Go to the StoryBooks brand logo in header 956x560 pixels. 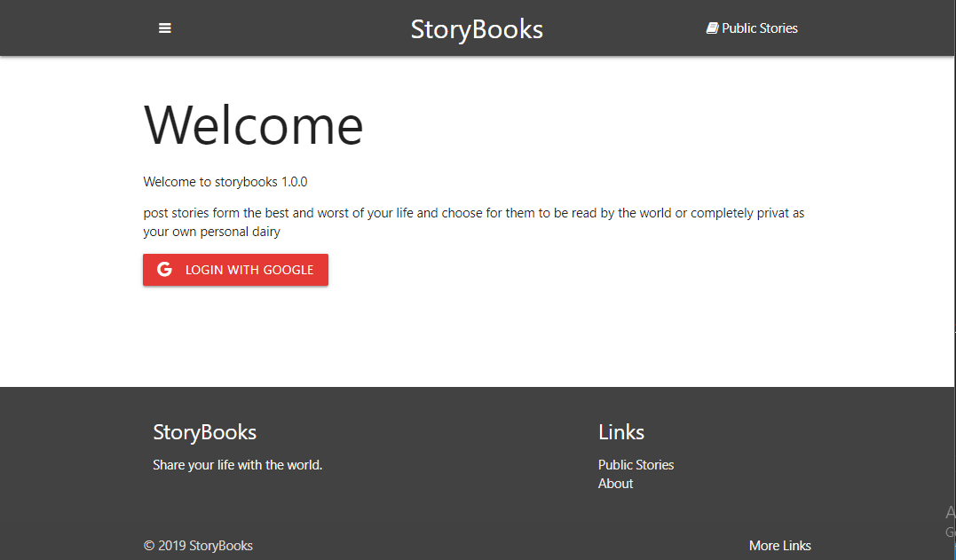coord(477,29)
